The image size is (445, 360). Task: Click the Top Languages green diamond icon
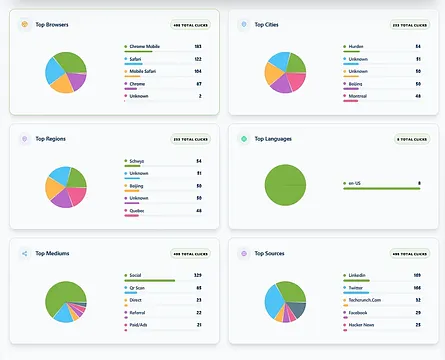click(244, 139)
